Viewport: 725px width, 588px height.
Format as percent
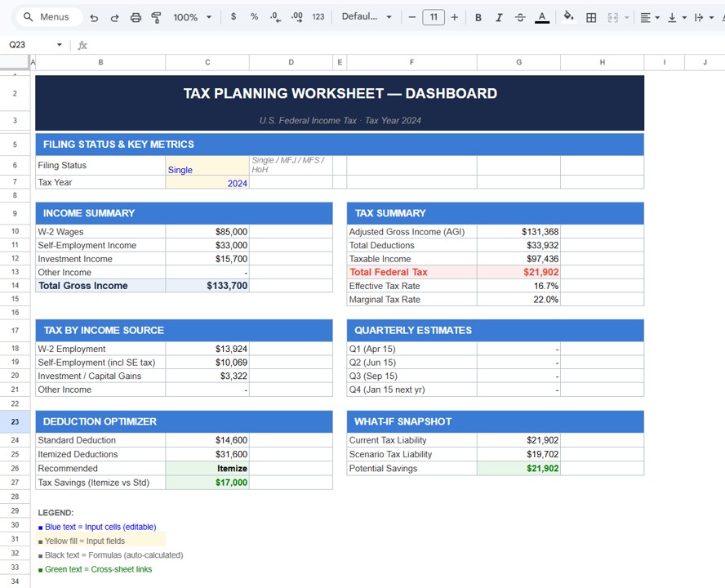(x=254, y=16)
